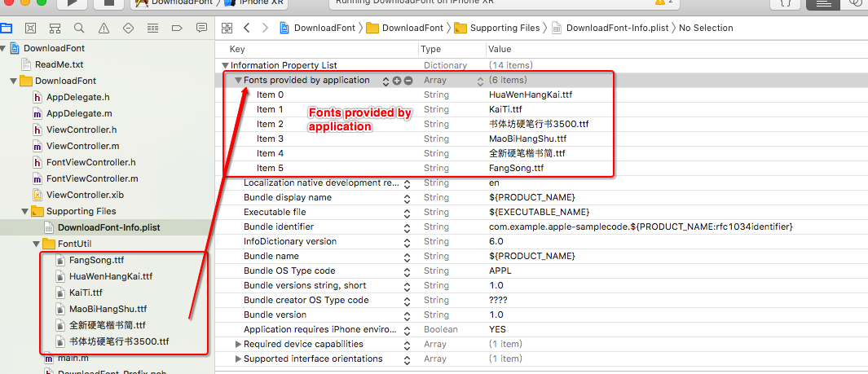Collapse Fonts provided by application array
Viewport: 868px width, 374px height.
[x=238, y=80]
